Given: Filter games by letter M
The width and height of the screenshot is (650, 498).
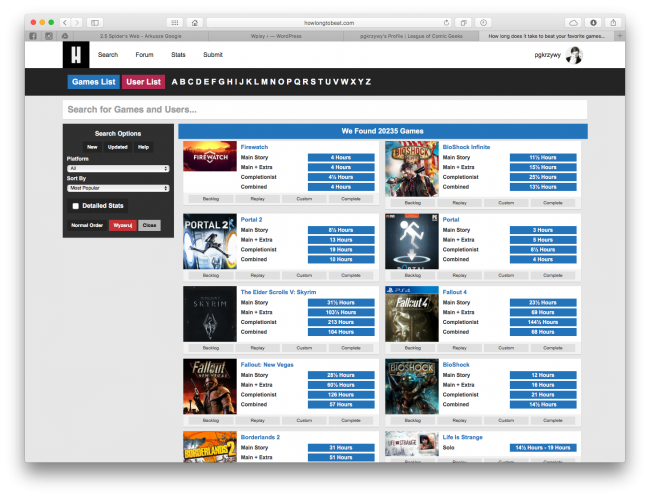Looking at the screenshot, I should [x=264, y=82].
